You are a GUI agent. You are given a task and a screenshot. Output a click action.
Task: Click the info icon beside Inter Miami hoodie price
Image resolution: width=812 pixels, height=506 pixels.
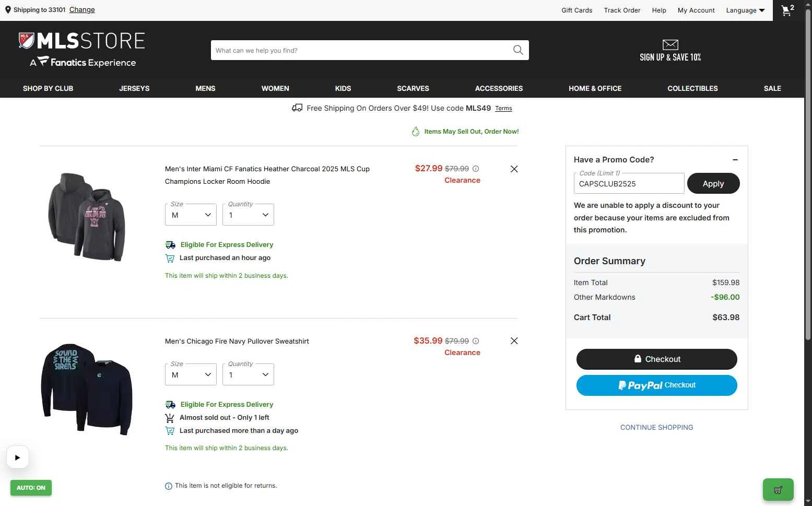point(476,169)
